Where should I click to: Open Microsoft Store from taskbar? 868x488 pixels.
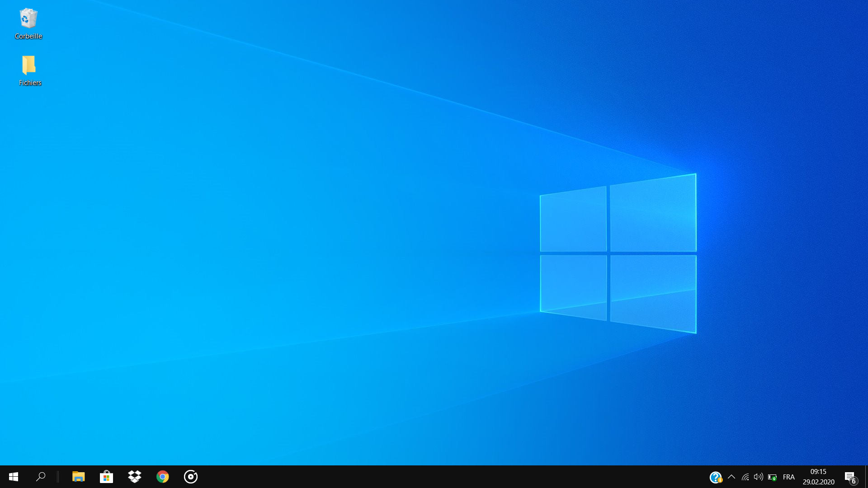[x=107, y=477]
